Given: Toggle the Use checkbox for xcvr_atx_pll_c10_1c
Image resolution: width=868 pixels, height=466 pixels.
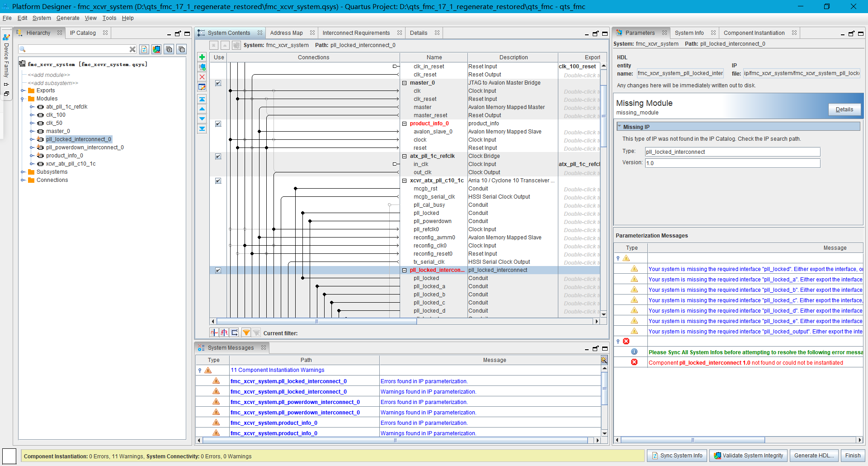Looking at the screenshot, I should [218, 181].
